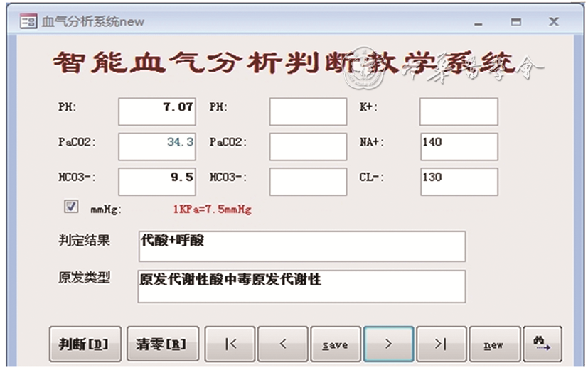Toggle the mmHg unit checkbox
Viewport: 588px width, 370px height.
[71, 207]
